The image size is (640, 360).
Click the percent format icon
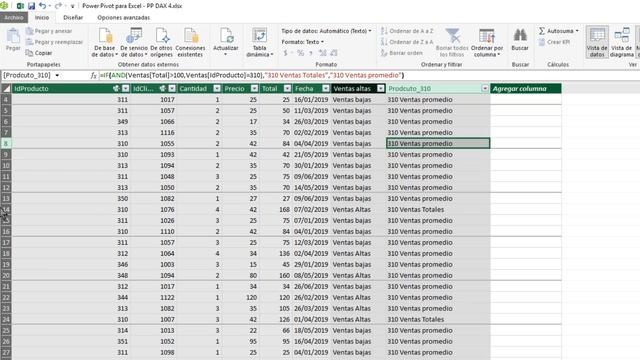(300, 53)
